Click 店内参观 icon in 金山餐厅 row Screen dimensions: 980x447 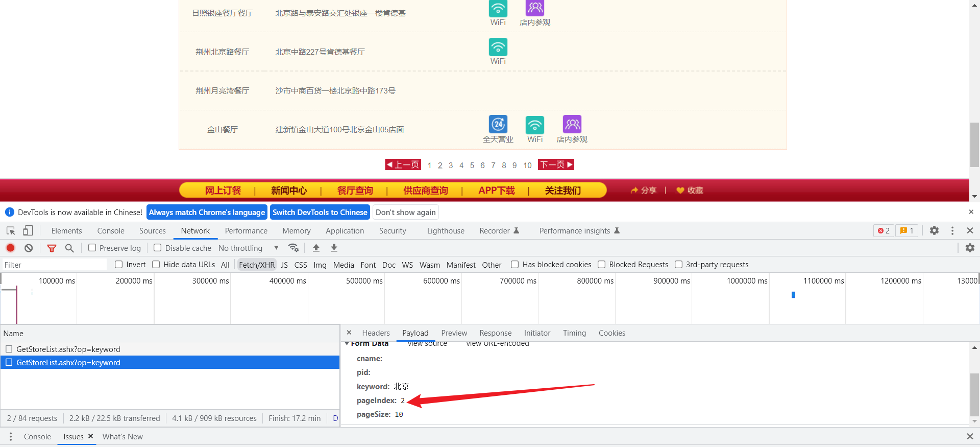(572, 124)
